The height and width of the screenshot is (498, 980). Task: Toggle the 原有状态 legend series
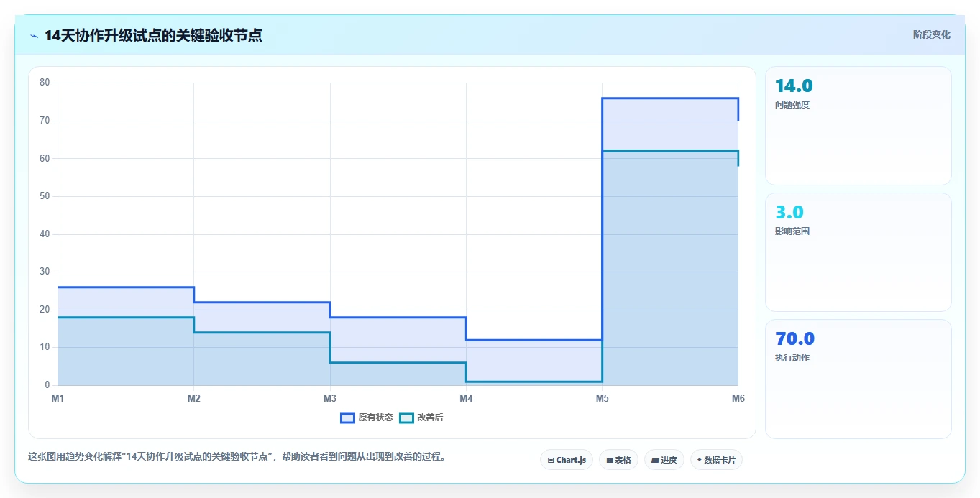pyautogui.click(x=367, y=418)
